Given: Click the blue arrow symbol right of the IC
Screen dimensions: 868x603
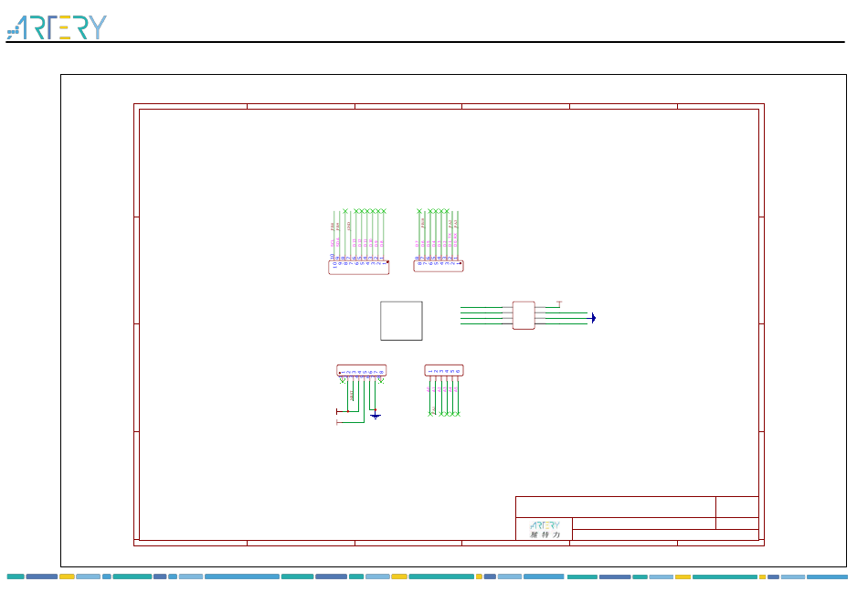Looking at the screenshot, I should (x=592, y=318).
